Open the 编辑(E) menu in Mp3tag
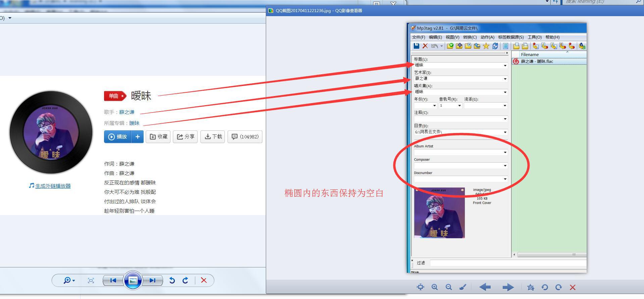Viewport: 644px width, 299px height. 435,37
